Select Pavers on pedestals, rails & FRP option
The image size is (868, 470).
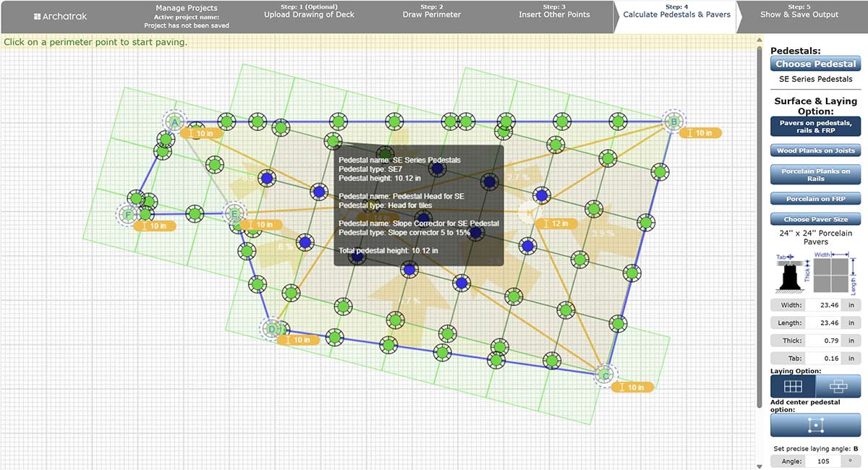(x=815, y=127)
